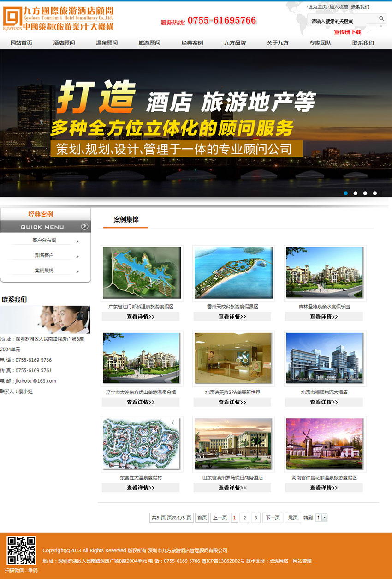Click the QUICK MENU arrow icon

point(84,226)
